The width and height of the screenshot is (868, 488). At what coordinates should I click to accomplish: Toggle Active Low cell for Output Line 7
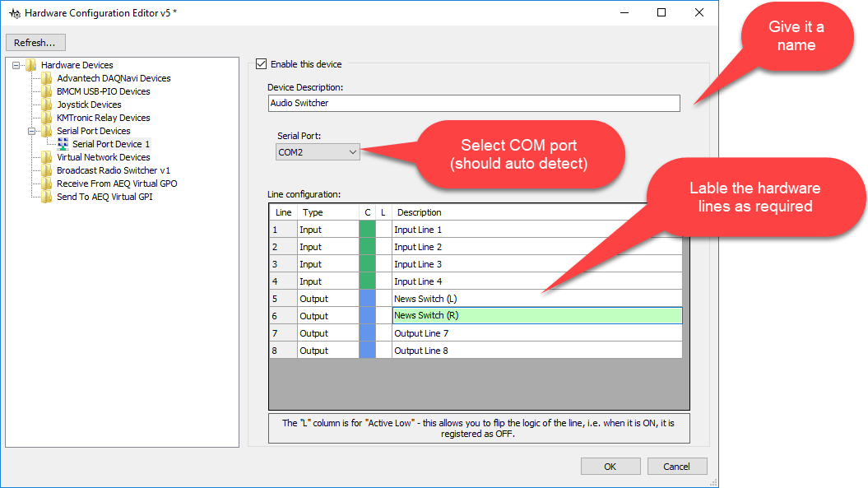click(x=383, y=333)
